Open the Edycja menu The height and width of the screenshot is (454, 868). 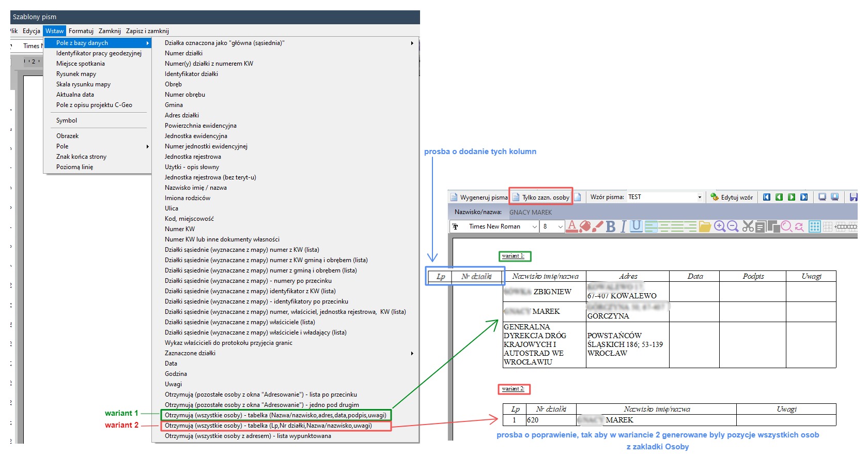click(32, 31)
